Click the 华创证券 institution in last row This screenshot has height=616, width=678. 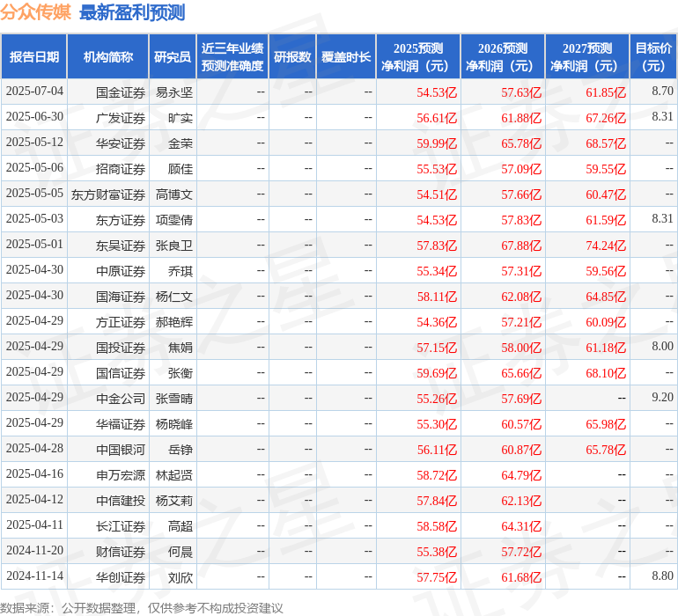(x=121, y=578)
